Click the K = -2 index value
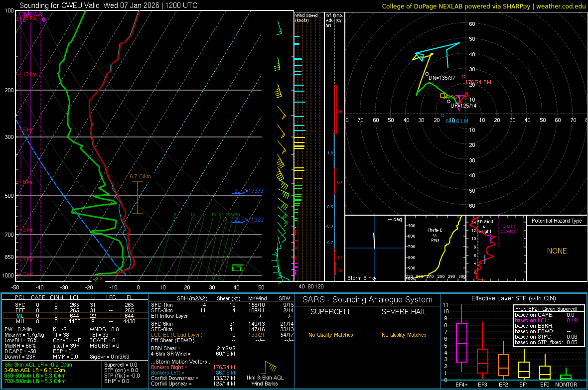588x390 pixels. (60, 329)
